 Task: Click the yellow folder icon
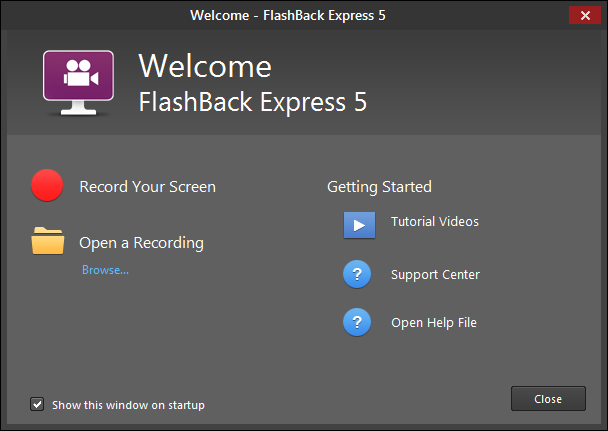[x=47, y=242]
